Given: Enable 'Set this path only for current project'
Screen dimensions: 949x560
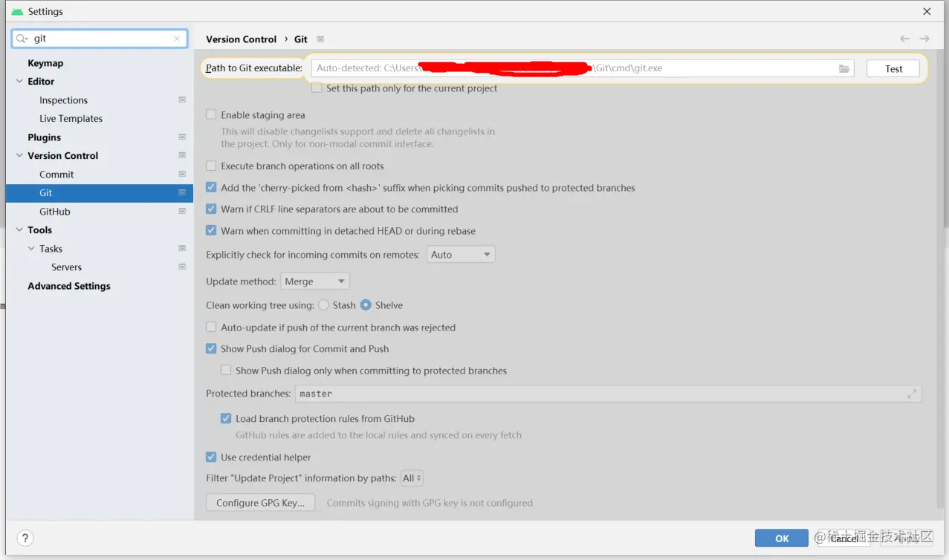Looking at the screenshot, I should tap(317, 88).
